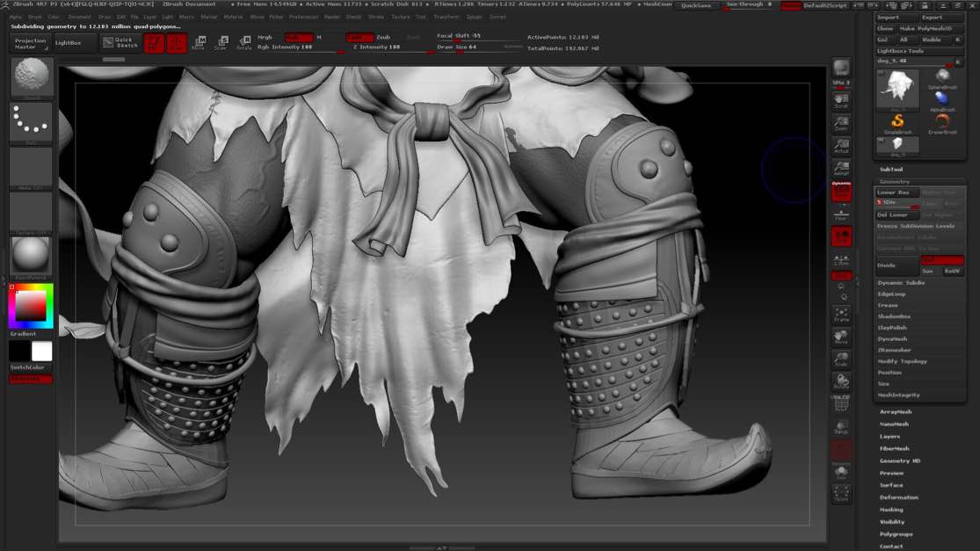Screen dimensions: 980x551
Task: Expand the ZRemesher section
Action: pos(894,350)
